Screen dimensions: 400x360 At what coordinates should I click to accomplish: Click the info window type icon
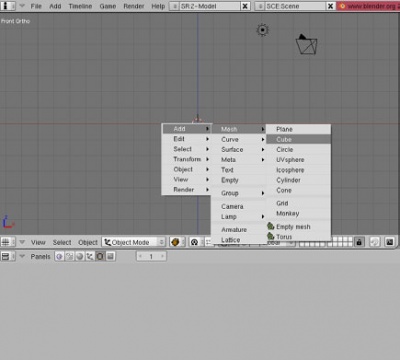tap(8, 6)
